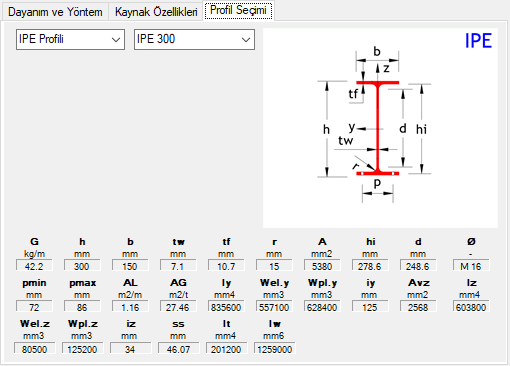The width and height of the screenshot is (510, 366).
Task: Click the b width field showing 150
Action: tap(130, 266)
